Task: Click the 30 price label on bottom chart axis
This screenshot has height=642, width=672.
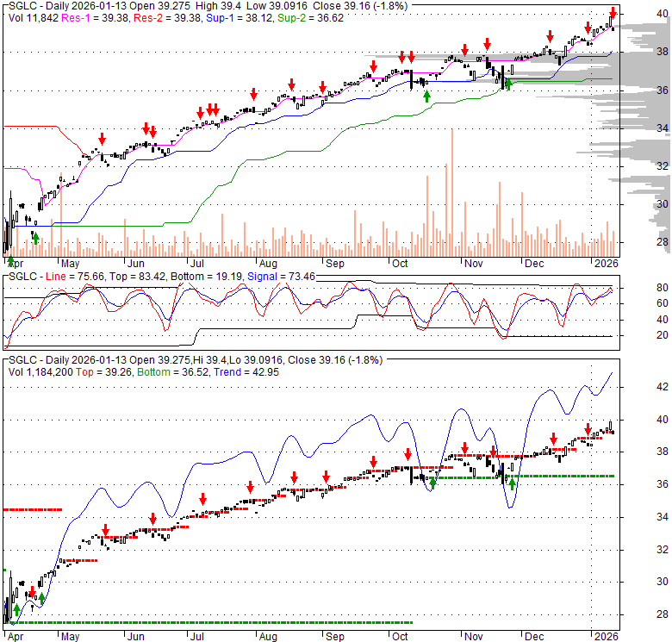Action: (663, 582)
